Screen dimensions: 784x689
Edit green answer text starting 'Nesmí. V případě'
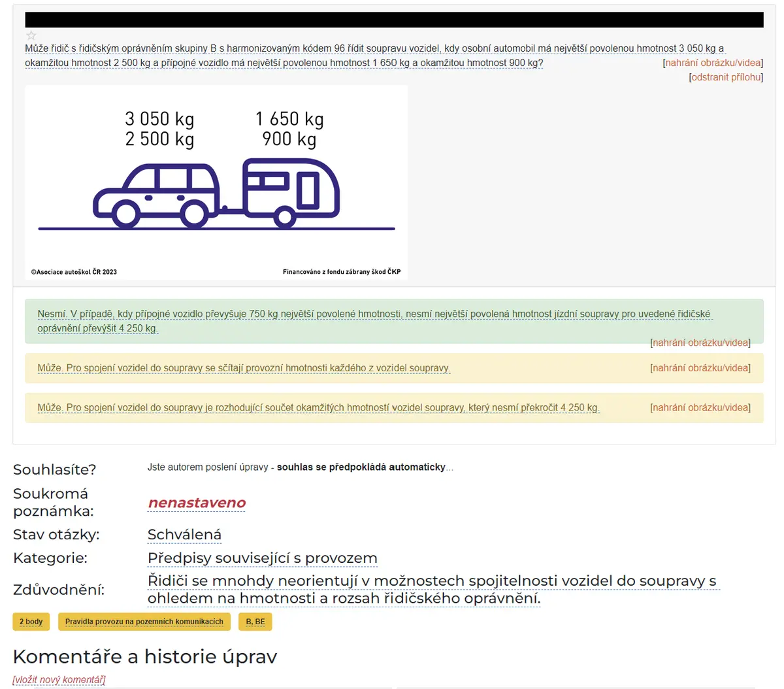tap(374, 321)
